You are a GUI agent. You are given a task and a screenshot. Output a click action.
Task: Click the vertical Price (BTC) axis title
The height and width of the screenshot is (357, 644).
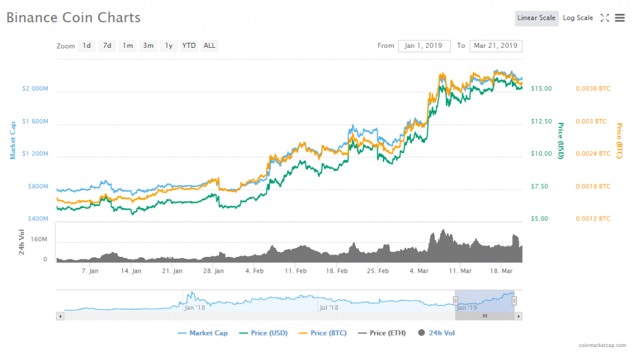[x=619, y=140]
